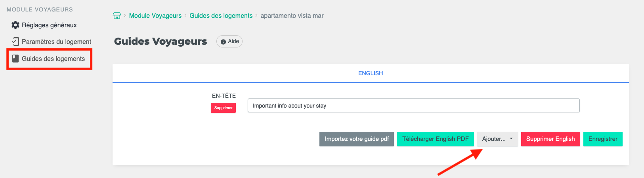
Task: Click the caret arrow on Ajouter button
Action: [511, 139]
